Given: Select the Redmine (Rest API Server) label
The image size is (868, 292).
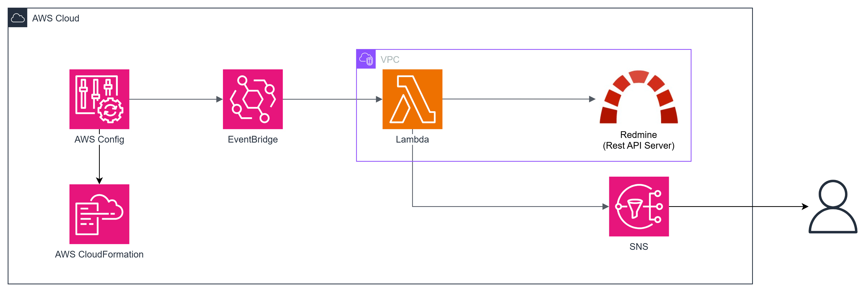Looking at the screenshot, I should [x=639, y=140].
